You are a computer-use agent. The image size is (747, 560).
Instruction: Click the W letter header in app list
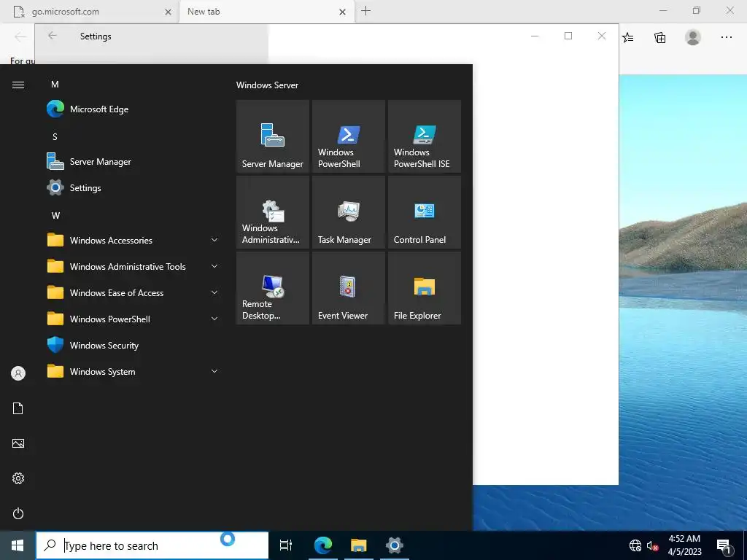55,215
